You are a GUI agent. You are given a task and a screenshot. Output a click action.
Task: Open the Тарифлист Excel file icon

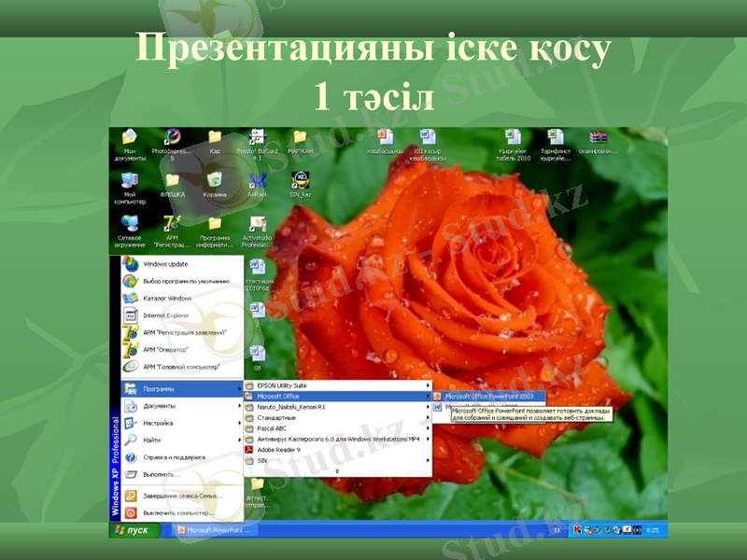coord(555,138)
